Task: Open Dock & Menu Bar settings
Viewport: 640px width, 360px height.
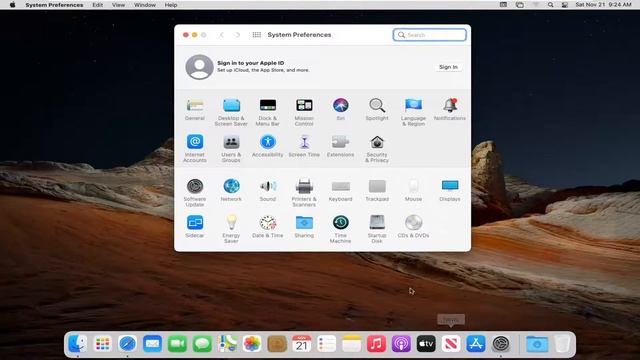Action: click(268, 112)
